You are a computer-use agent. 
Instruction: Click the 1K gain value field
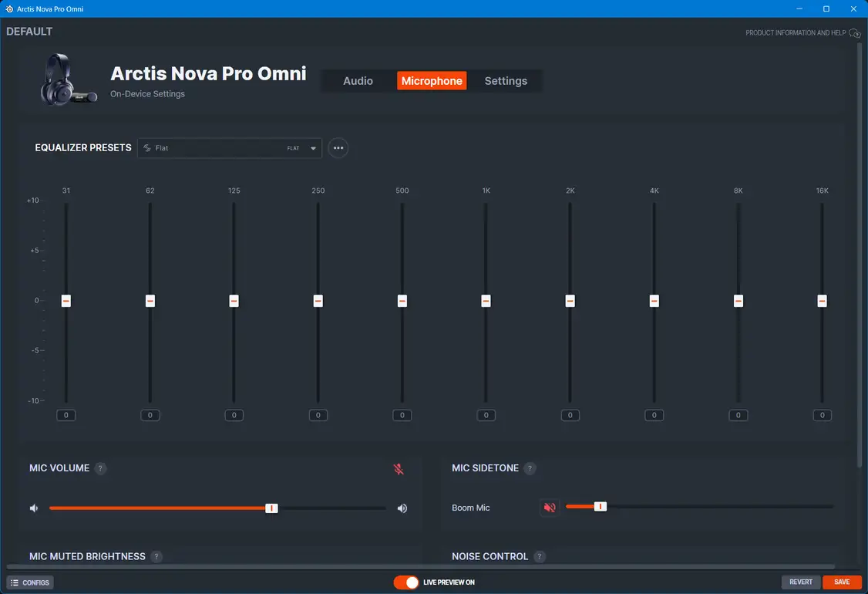click(x=486, y=415)
